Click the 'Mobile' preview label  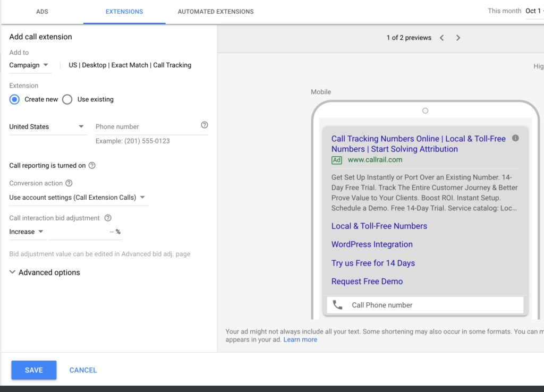coord(321,92)
